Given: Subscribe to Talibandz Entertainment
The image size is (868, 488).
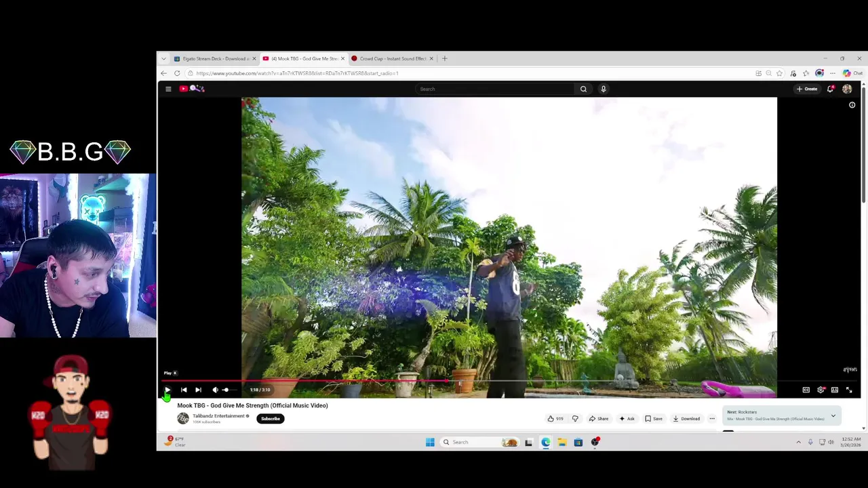Looking at the screenshot, I should (270, 419).
